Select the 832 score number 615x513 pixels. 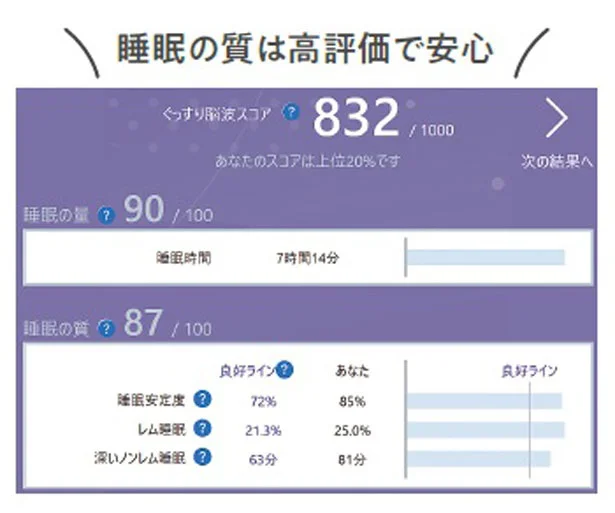point(356,117)
